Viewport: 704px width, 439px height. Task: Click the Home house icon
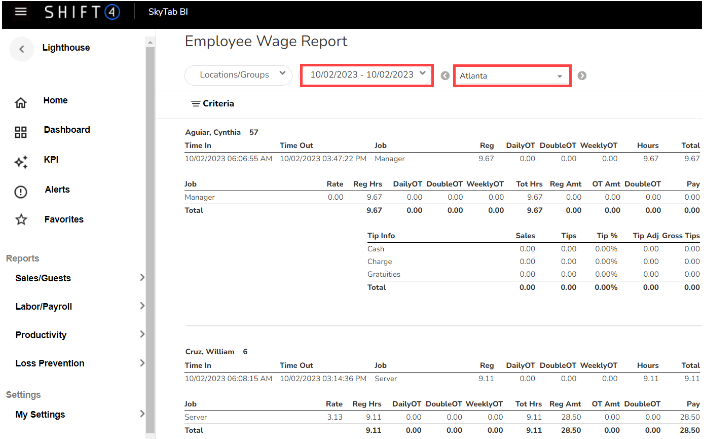(21, 102)
